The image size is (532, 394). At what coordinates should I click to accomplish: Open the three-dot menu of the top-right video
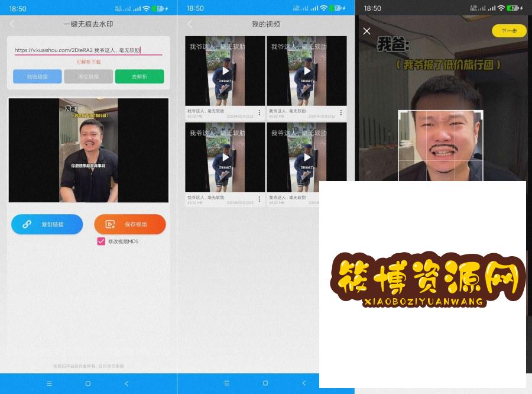click(341, 113)
